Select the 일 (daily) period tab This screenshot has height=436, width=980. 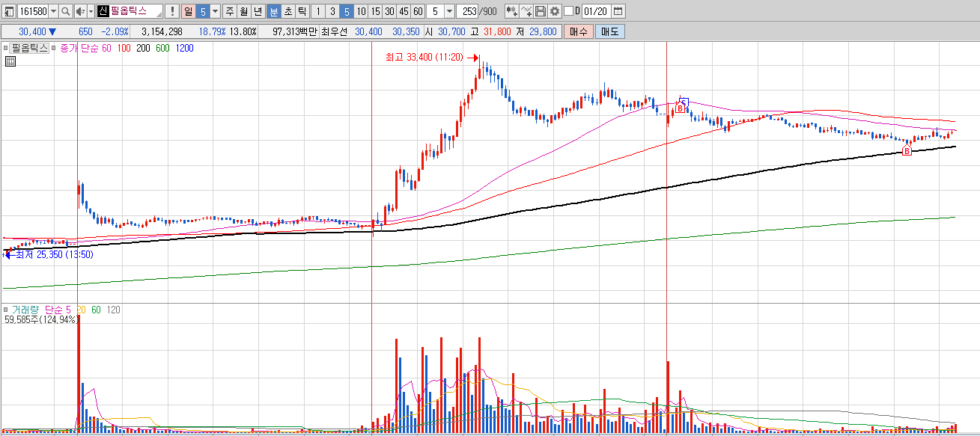coord(187,11)
